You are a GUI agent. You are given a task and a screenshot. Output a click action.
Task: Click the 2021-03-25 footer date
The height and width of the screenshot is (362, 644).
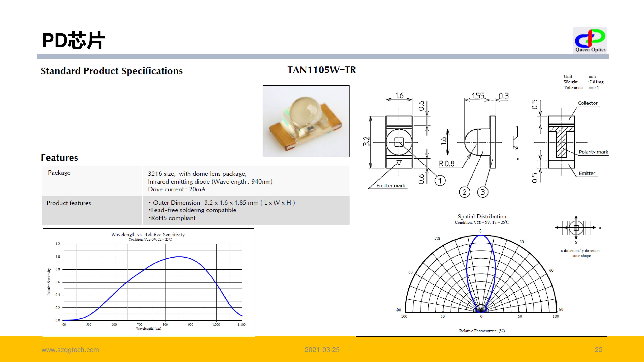pyautogui.click(x=322, y=349)
